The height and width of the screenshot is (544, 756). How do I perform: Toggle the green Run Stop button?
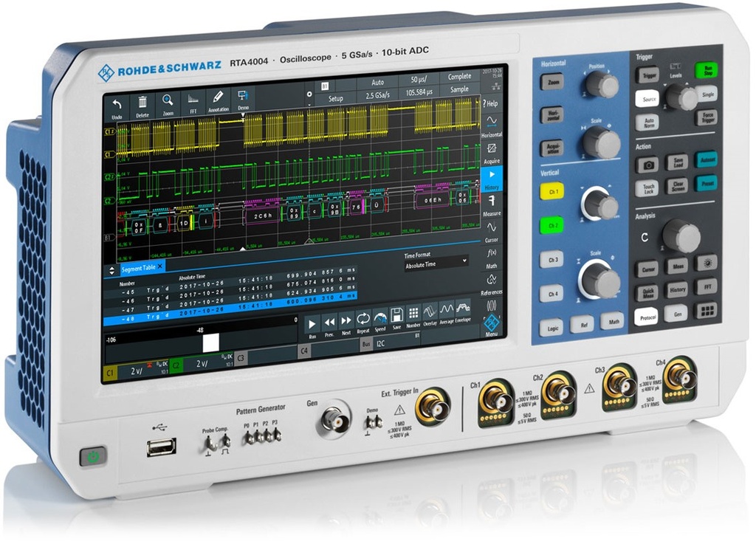[x=707, y=71]
